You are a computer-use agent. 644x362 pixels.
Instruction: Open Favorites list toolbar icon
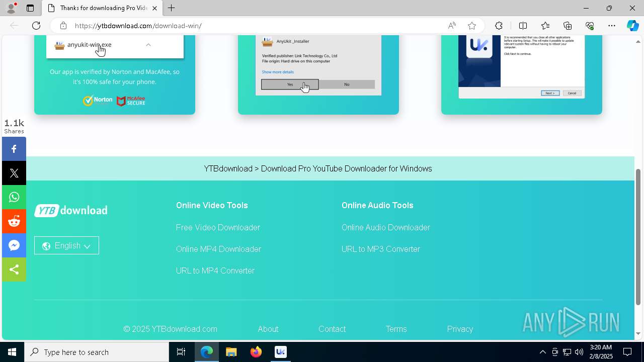[545, 26]
